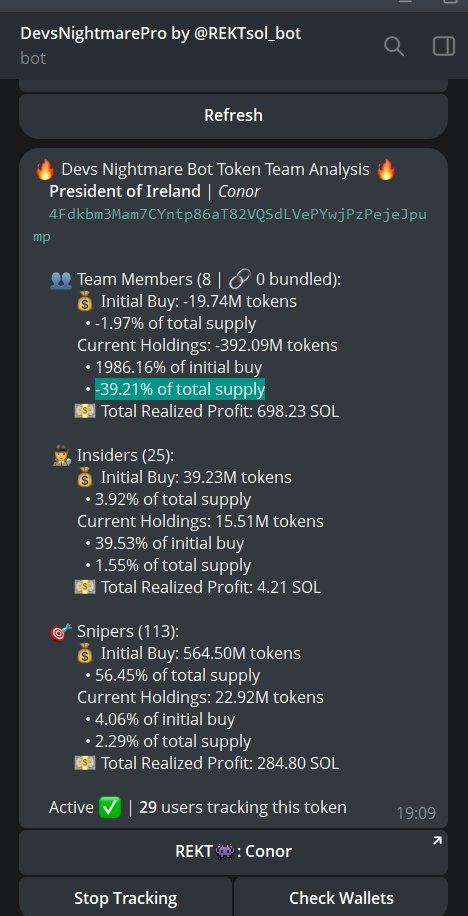Open DevsNightmarePro bot profile from header title

[x=161, y=33]
